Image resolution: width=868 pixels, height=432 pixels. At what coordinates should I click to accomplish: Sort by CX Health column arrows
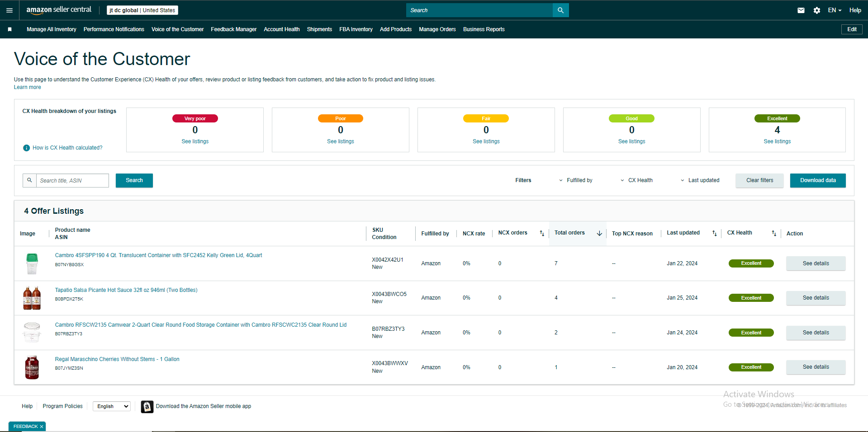coord(774,233)
